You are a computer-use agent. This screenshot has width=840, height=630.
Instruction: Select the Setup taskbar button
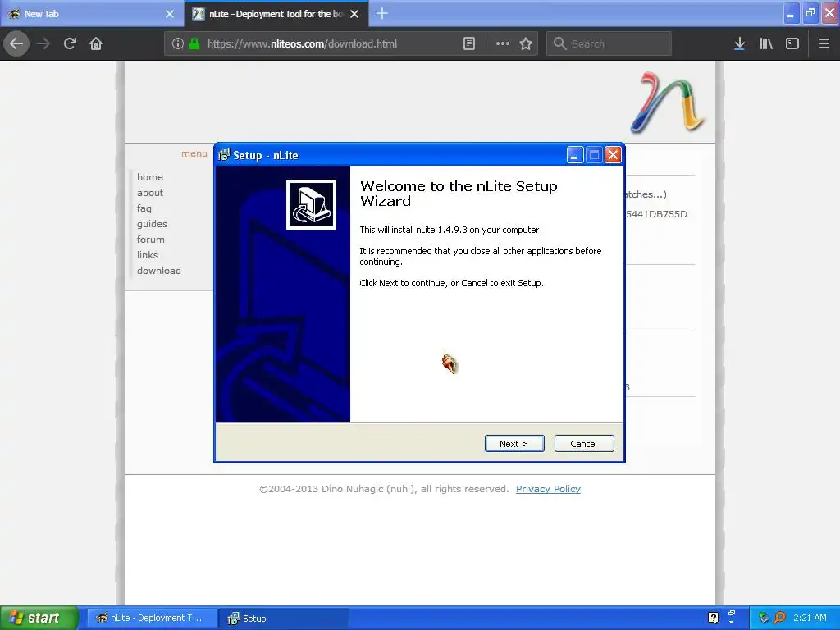point(284,619)
